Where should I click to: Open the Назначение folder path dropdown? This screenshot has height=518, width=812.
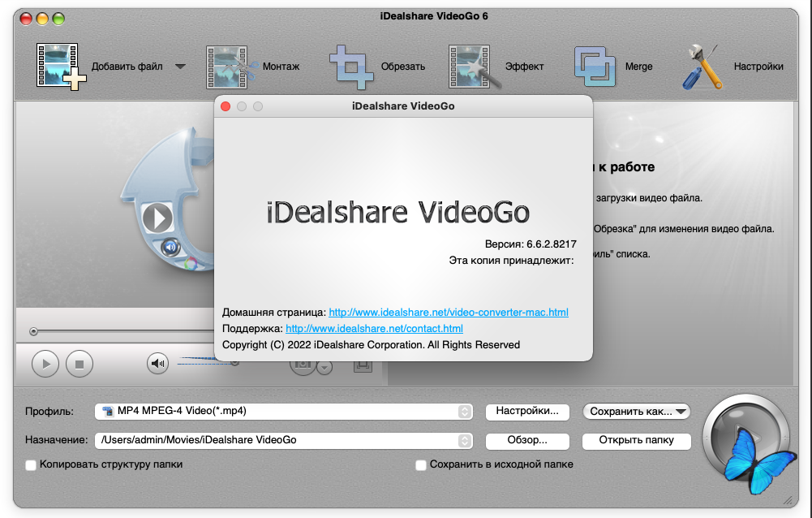(464, 440)
